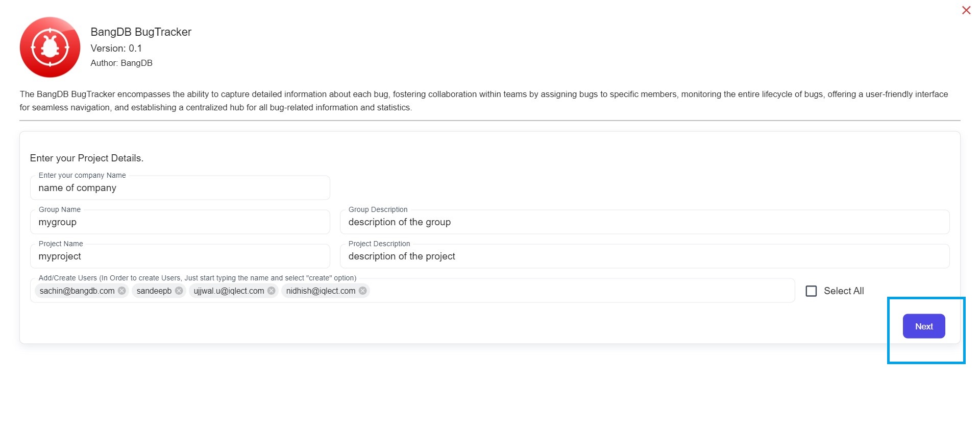This screenshot has width=980, height=428.
Task: Edit the Project Description field
Action: pyautogui.click(x=645, y=256)
